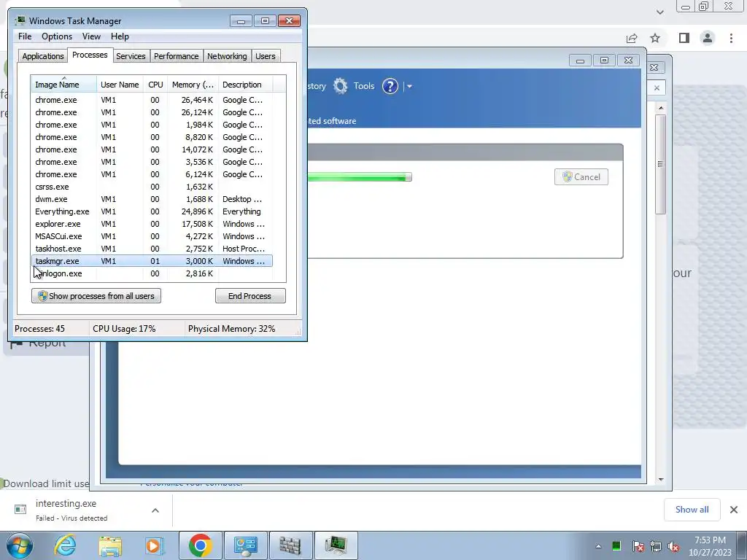Open the Task Manager Options menu

[57, 36]
